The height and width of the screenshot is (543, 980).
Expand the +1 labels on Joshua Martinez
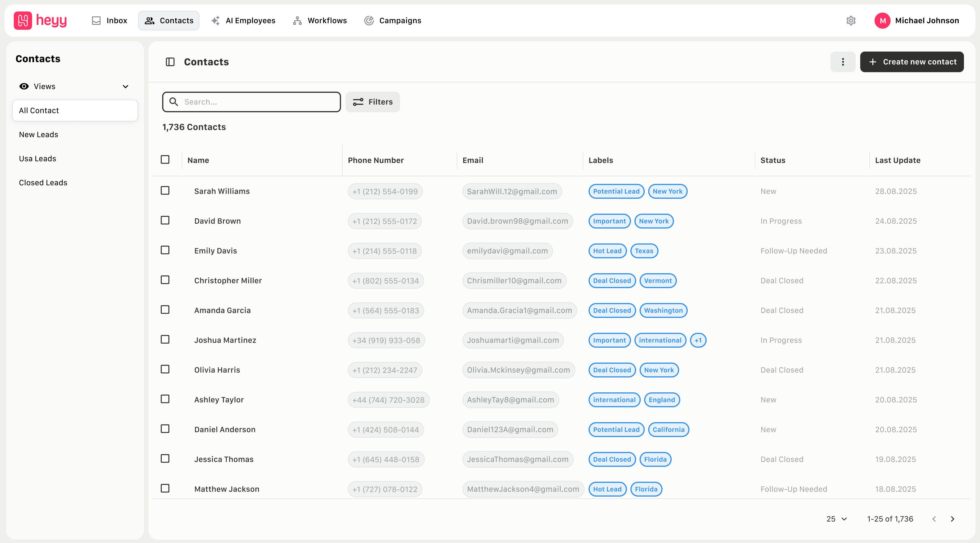698,340
